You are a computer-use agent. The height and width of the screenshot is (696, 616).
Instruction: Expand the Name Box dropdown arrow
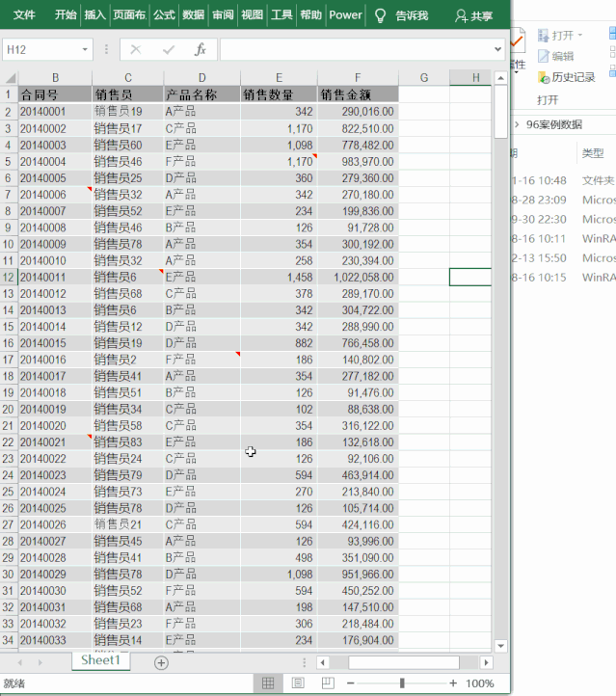(85, 49)
